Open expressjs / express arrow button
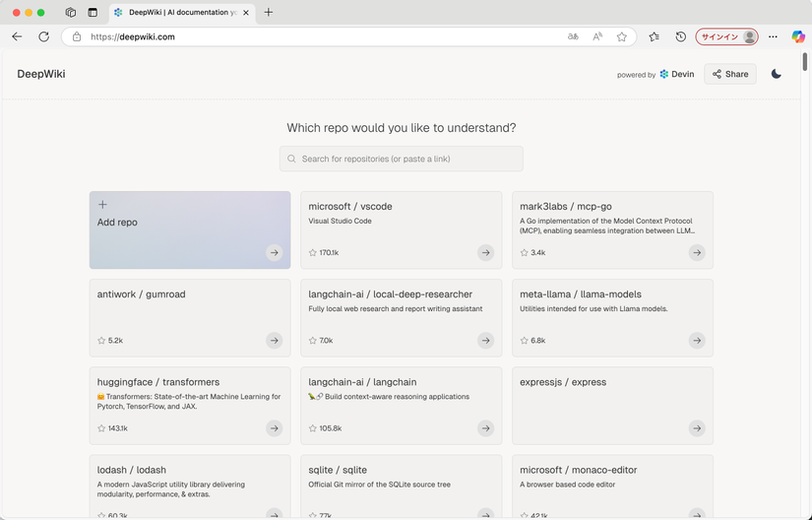The height and width of the screenshot is (520, 812). tap(697, 428)
